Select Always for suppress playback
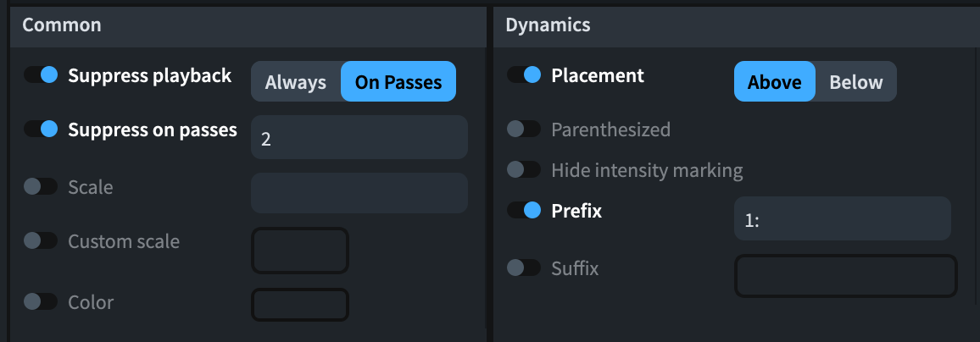980x342 pixels. click(296, 82)
